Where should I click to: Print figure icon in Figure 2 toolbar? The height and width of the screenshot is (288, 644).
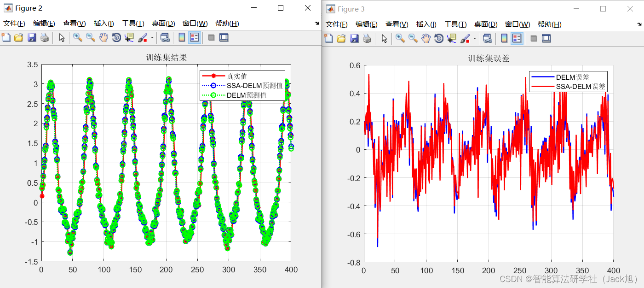45,38
